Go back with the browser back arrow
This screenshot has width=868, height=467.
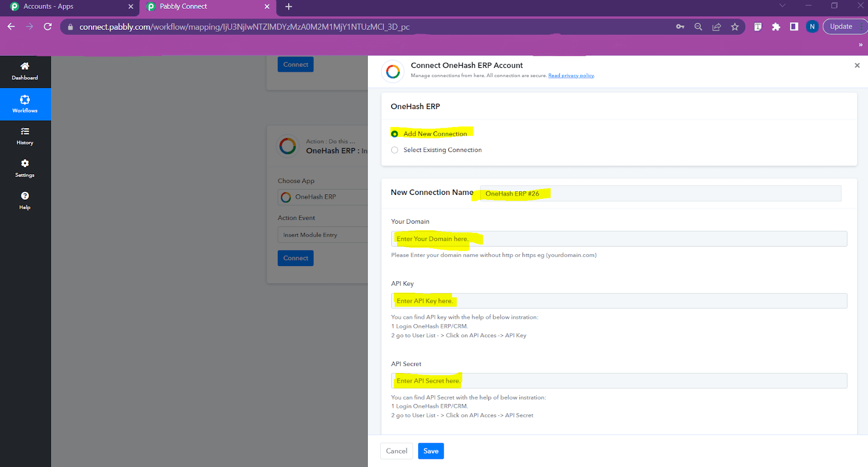11,27
